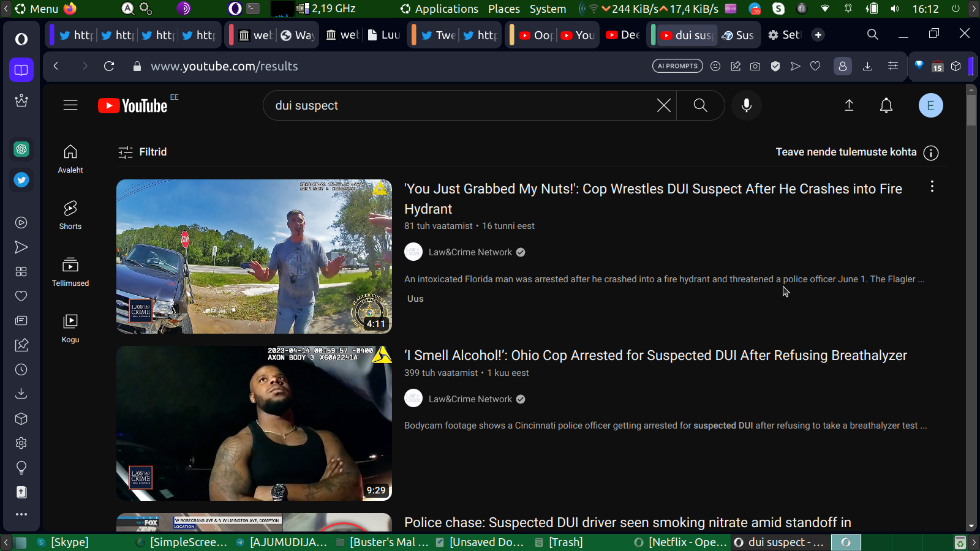Open the Ohio cop breathalyzer video thumbnail
Image resolution: width=980 pixels, height=551 pixels.
[254, 423]
